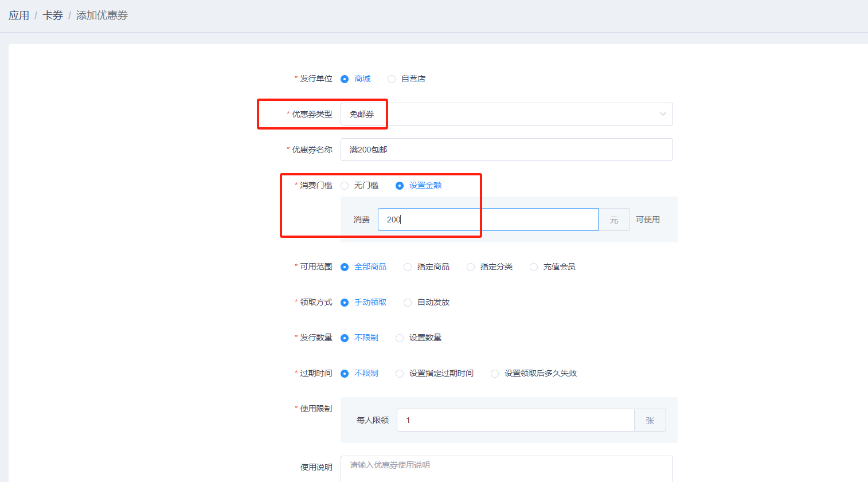Select 全部商品 usable range option
Viewport: 868px width, 482px height.
coord(345,267)
